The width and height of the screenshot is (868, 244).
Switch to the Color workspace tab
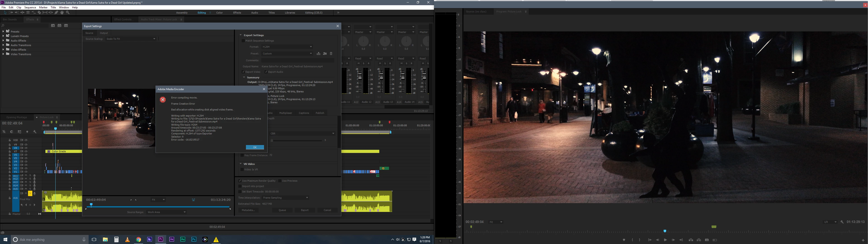(x=219, y=13)
